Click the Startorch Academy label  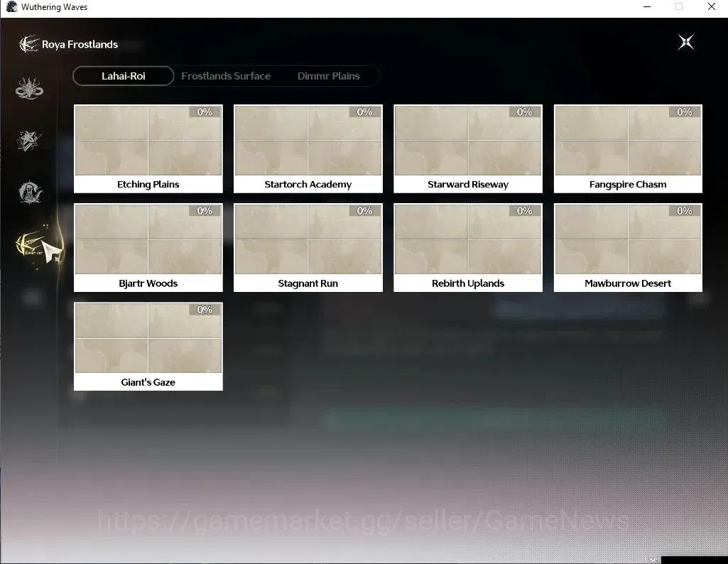click(x=308, y=184)
